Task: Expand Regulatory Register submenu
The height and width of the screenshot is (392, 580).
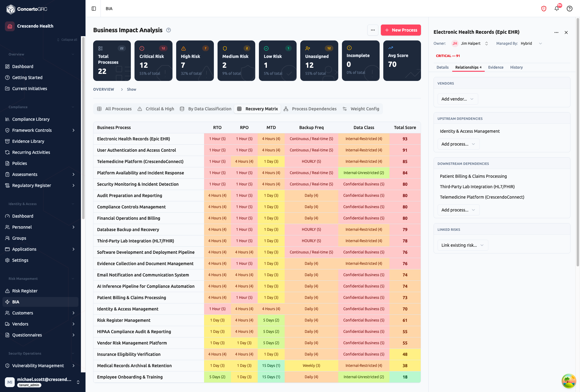Action: pos(74,185)
